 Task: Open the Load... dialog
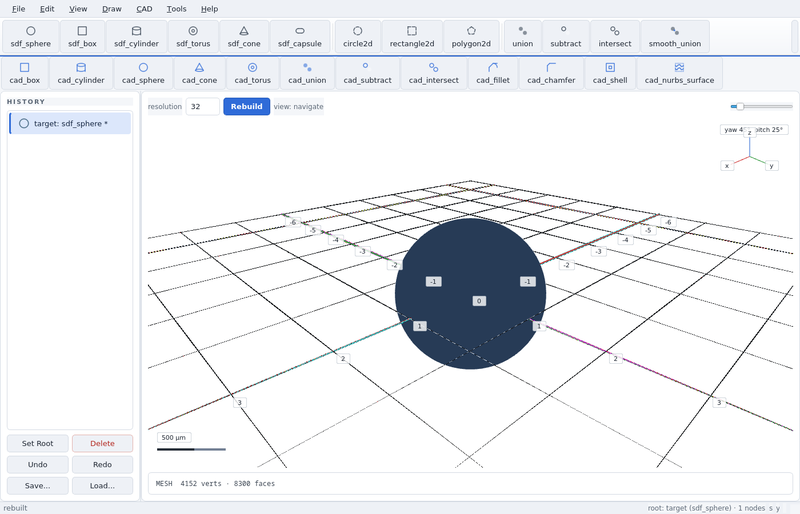point(102,485)
